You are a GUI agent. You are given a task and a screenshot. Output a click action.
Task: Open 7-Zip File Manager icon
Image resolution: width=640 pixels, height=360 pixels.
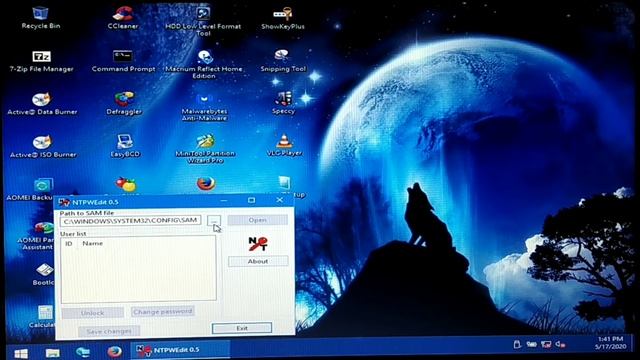[x=41, y=61]
